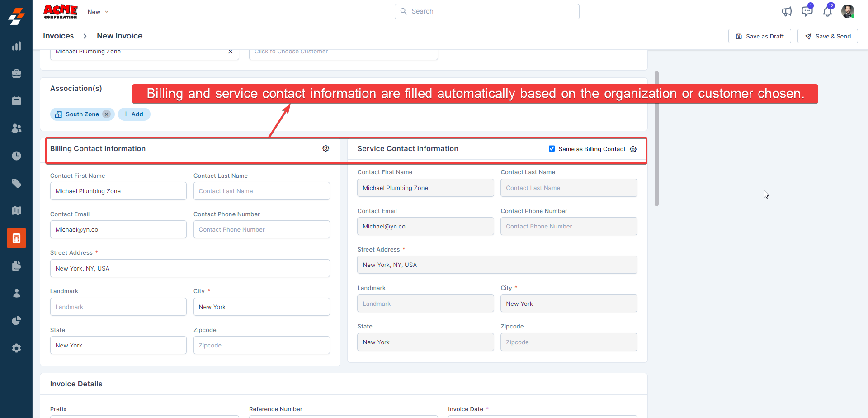This screenshot has width=868, height=418.
Task: Go to Invoices breadcrumb link
Action: click(58, 36)
